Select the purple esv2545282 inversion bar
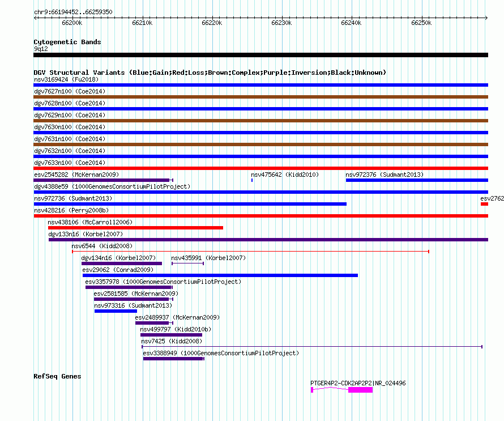This screenshot has width=504, height=421. [x=104, y=180]
